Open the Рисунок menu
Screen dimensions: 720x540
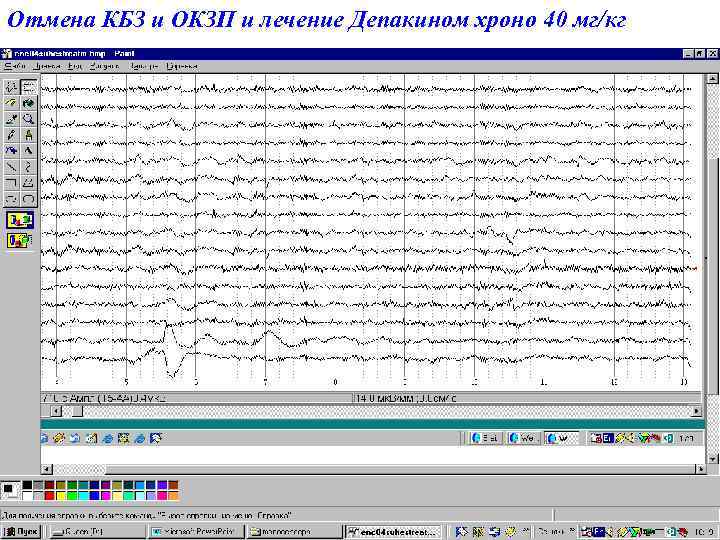pyautogui.click(x=104, y=66)
